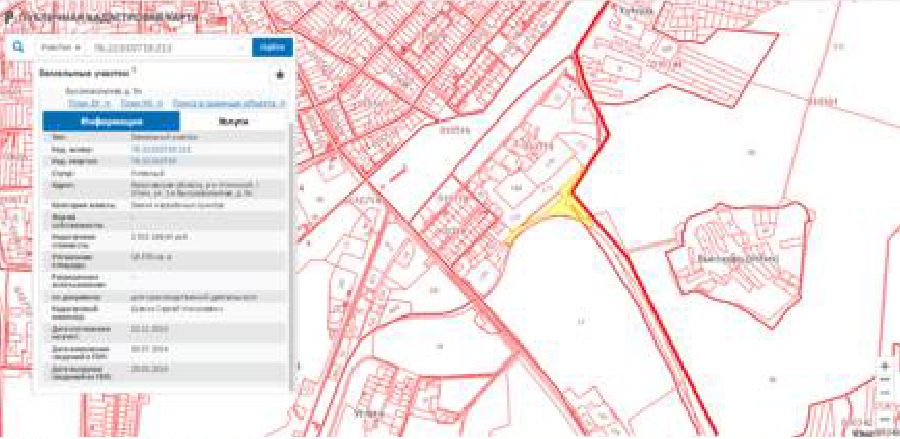Open the rightmost link under the parcel address
The width and height of the screenshot is (900, 439).
[x=229, y=103]
